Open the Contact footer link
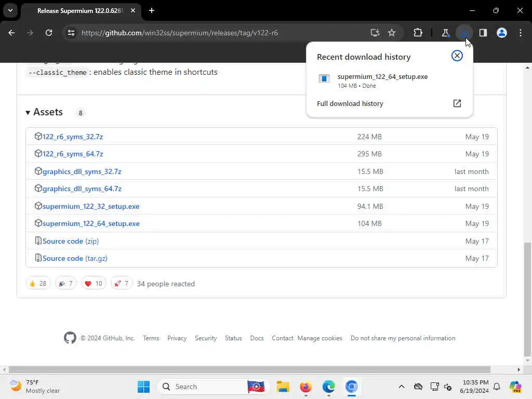 pyautogui.click(x=282, y=338)
